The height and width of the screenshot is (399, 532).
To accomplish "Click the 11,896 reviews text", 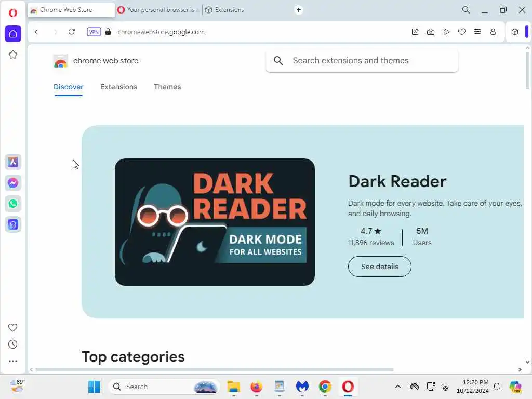I will point(371,243).
